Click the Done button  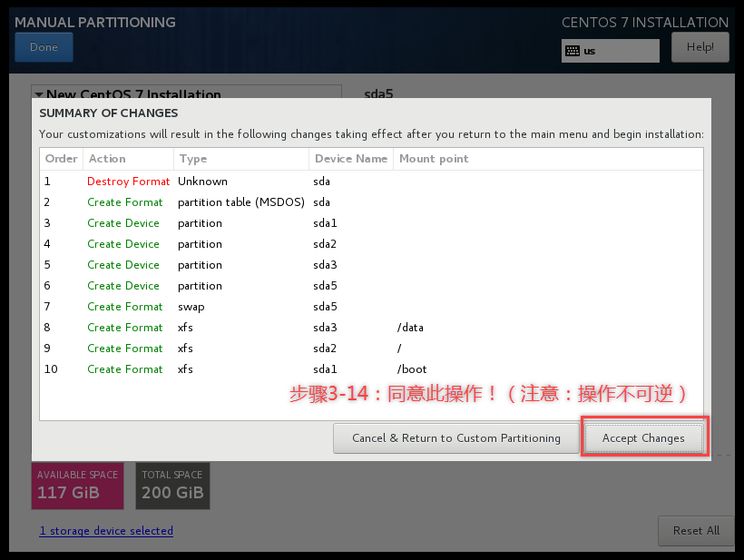44,47
